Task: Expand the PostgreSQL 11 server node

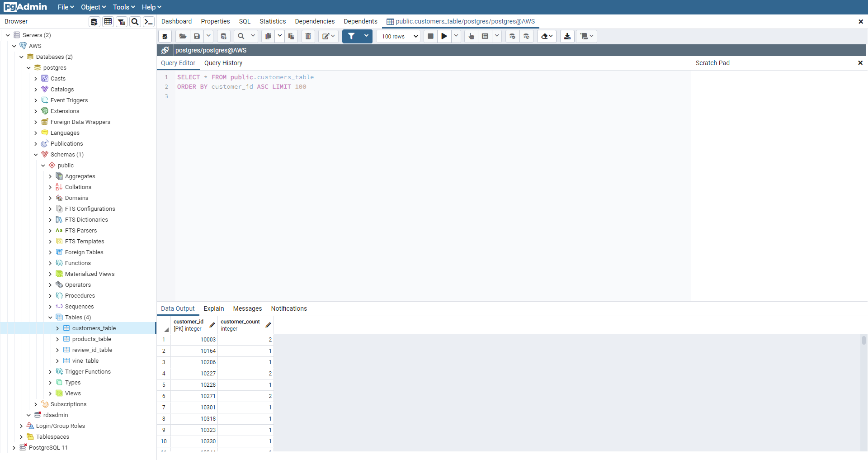Action: click(14, 448)
